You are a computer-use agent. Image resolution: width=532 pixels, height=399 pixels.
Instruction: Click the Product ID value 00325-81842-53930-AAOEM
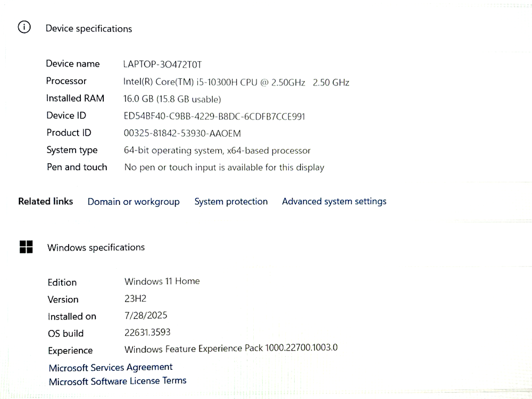[182, 133]
